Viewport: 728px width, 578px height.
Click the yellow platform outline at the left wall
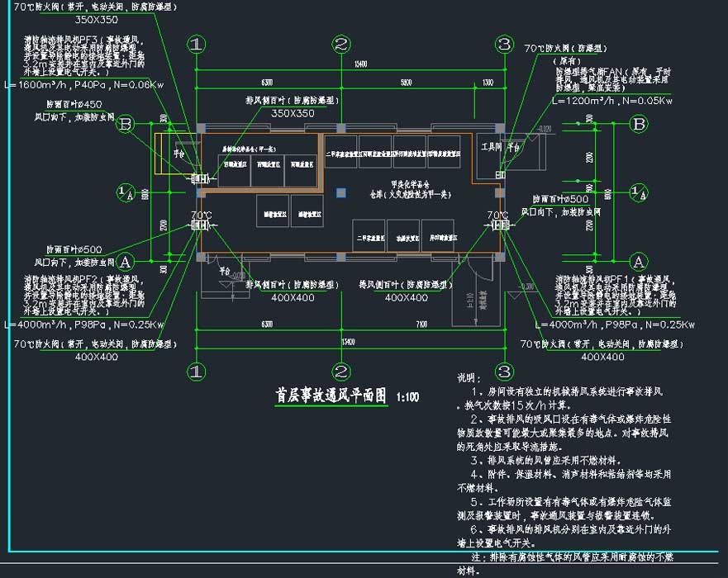pyautogui.click(x=177, y=154)
